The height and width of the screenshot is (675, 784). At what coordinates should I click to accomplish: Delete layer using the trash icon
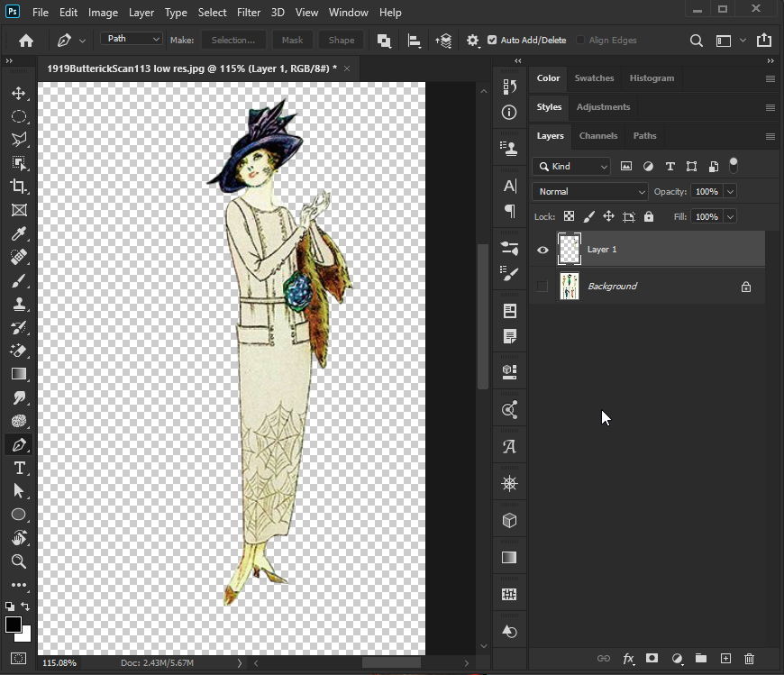click(x=749, y=659)
